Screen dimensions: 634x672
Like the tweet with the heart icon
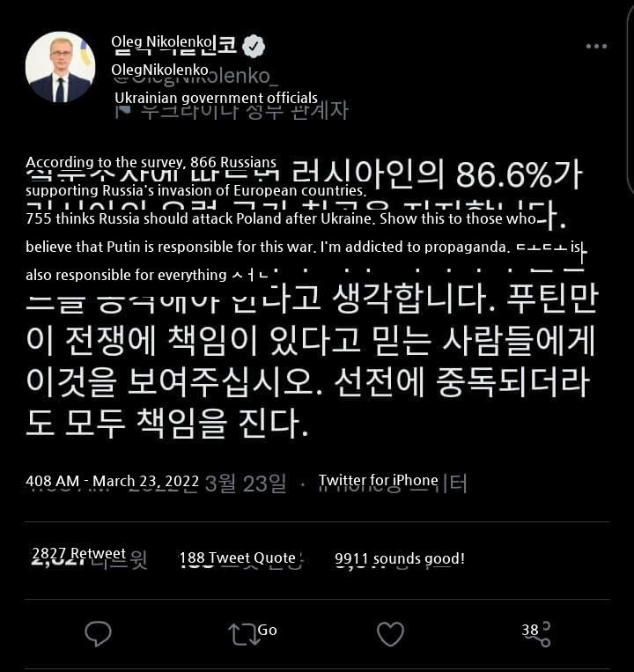(x=390, y=634)
